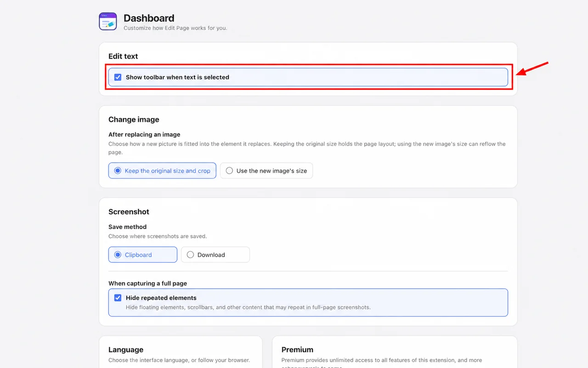The height and width of the screenshot is (368, 588).
Task: Choose Download as the save method
Action: pyautogui.click(x=215, y=255)
